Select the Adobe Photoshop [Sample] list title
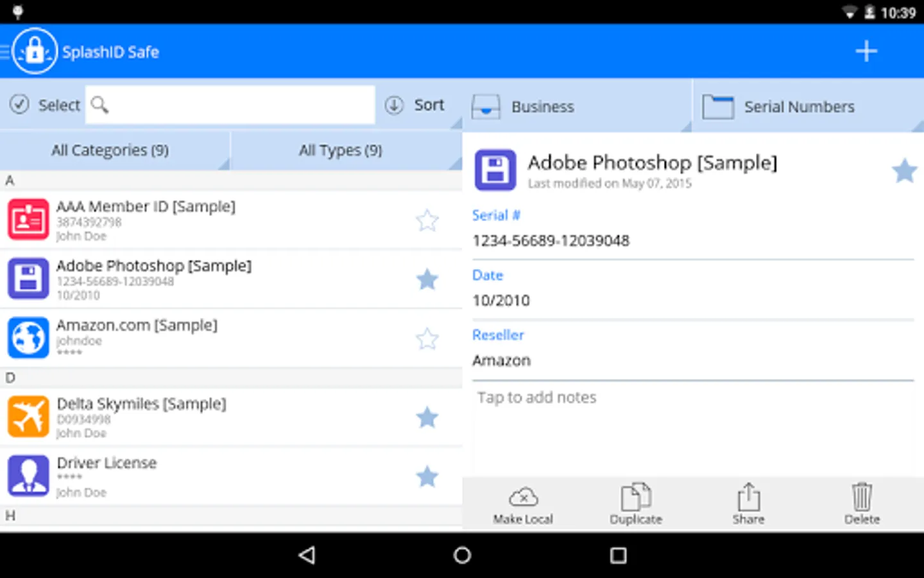Screen dimensions: 924x578 click(154, 266)
